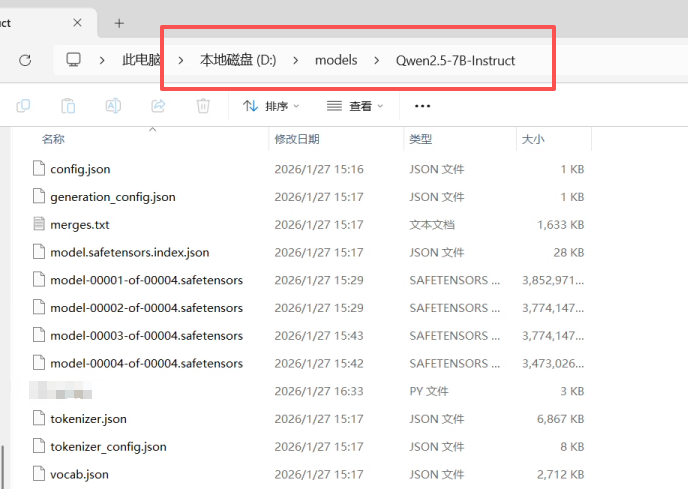The width and height of the screenshot is (688, 489).
Task: Click the share icon in the toolbar
Action: click(x=158, y=106)
